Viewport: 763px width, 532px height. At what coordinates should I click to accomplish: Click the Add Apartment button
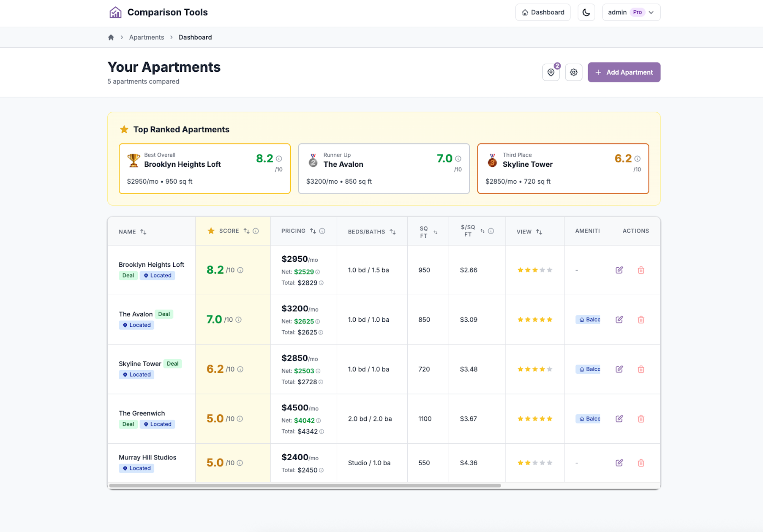(x=624, y=72)
